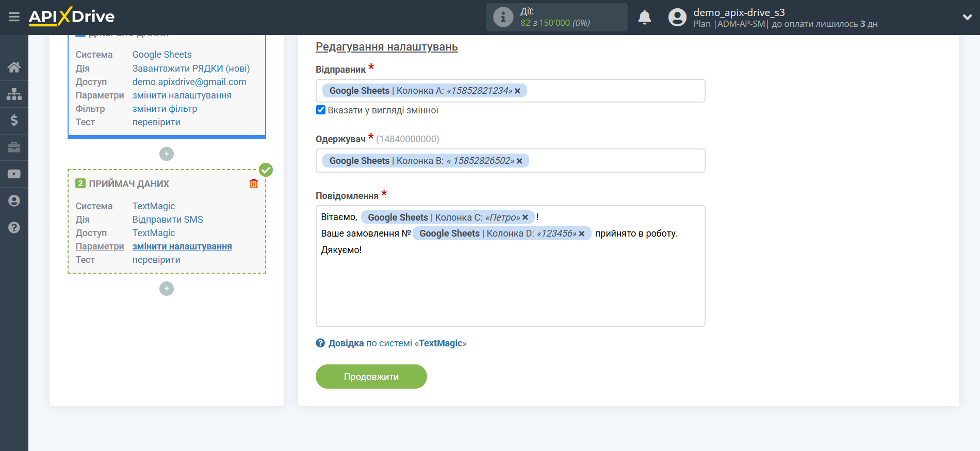The height and width of the screenshot is (451, 980).
Task: Open the briefcase sidebar icon
Action: 14,147
